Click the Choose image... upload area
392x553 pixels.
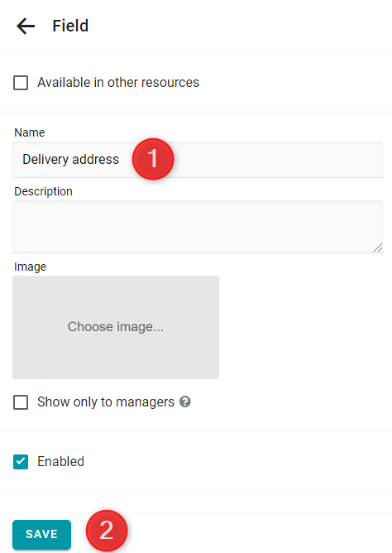[116, 327]
